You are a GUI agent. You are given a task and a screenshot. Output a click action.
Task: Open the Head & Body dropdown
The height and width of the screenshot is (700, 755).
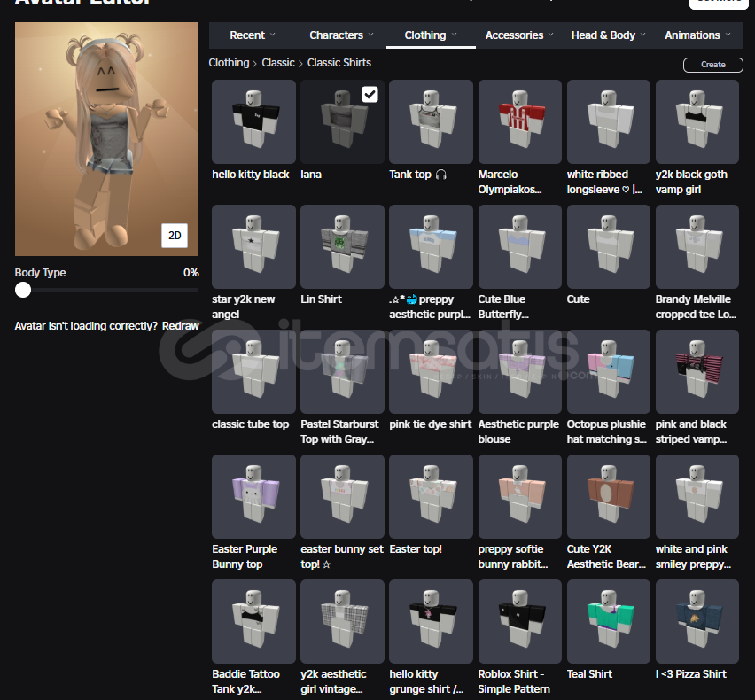tap(609, 35)
